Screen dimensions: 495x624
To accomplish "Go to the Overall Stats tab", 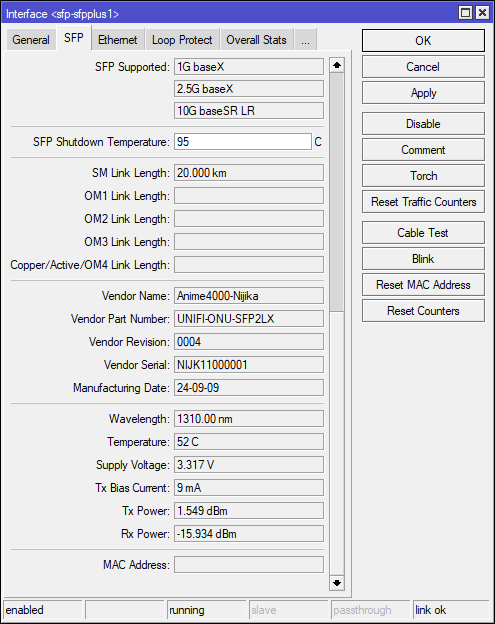I will click(x=257, y=40).
